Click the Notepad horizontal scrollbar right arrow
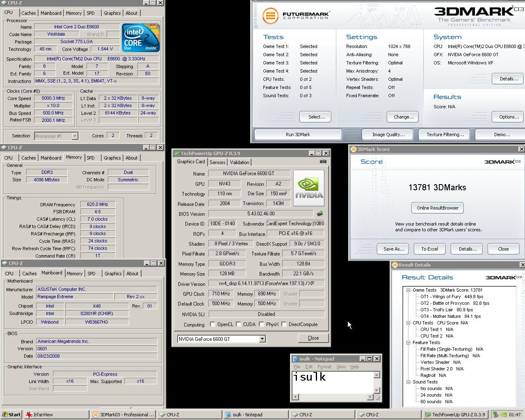Viewport: 525px width, 420px height. tap(370, 397)
